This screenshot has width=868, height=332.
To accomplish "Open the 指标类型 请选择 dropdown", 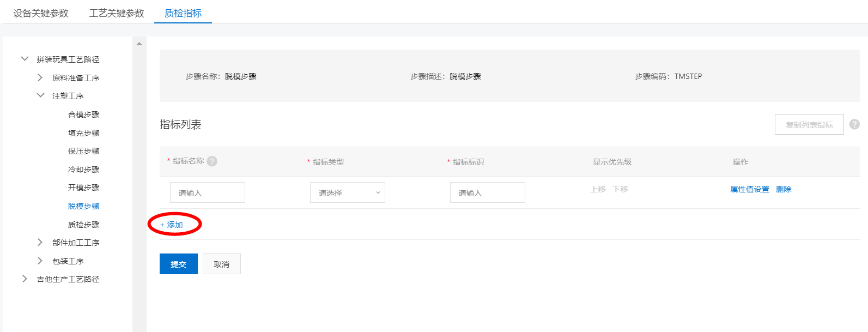I will [x=348, y=192].
